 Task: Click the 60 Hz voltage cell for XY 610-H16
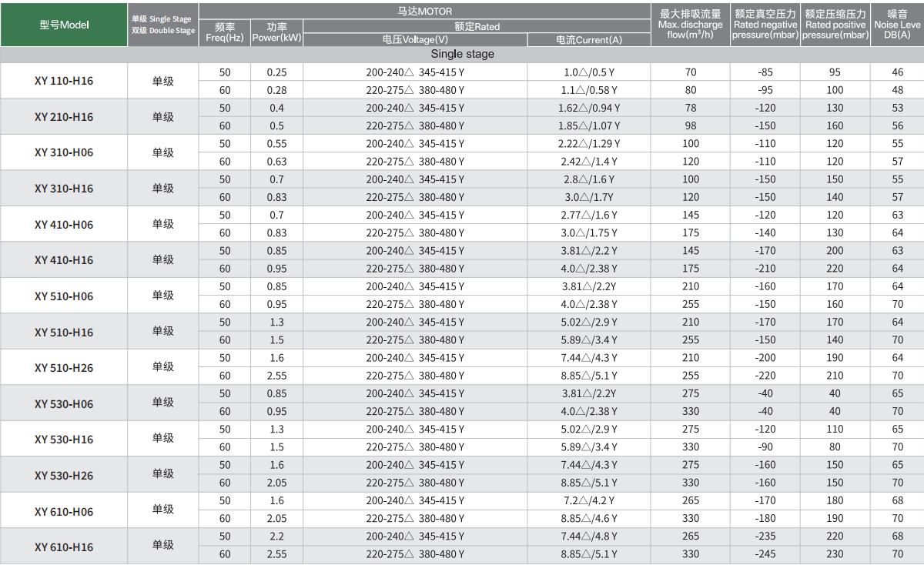(x=415, y=554)
